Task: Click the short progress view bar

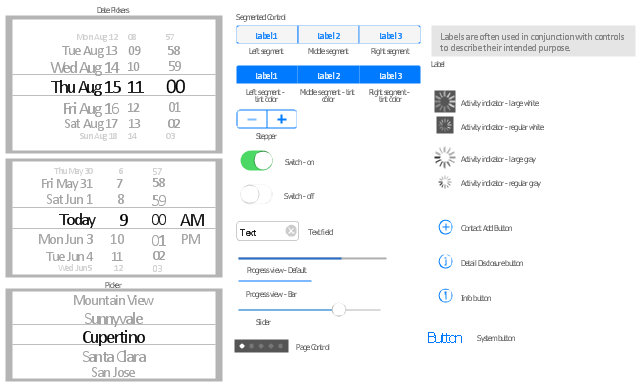Action: coord(275,281)
